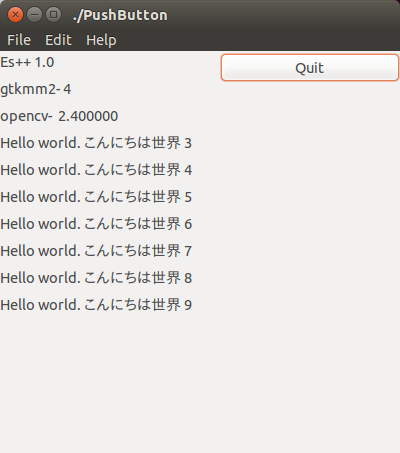The height and width of the screenshot is (453, 400).
Task: Select the Hello world line numbered 5
Action: (x=96, y=197)
